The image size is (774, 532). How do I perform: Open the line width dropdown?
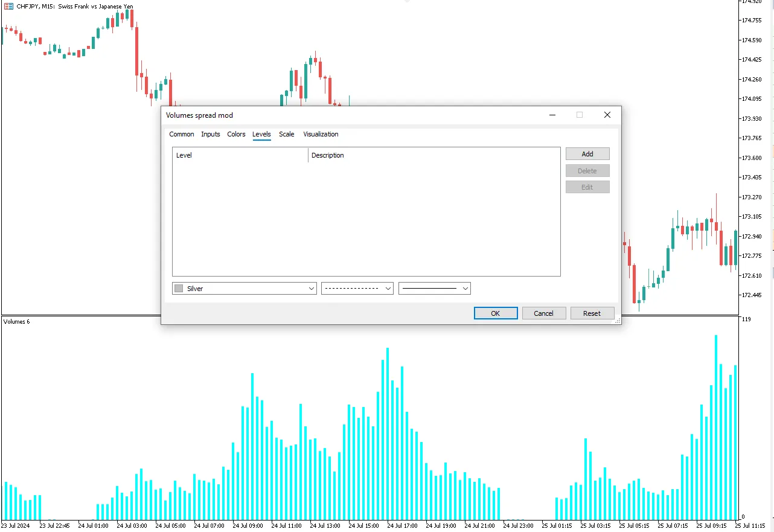click(435, 289)
